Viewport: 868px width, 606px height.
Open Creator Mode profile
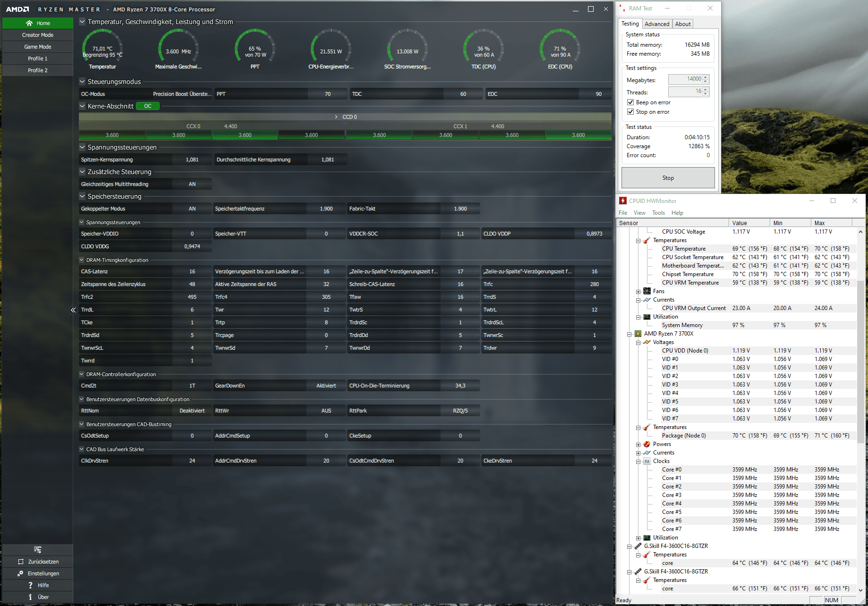click(38, 35)
